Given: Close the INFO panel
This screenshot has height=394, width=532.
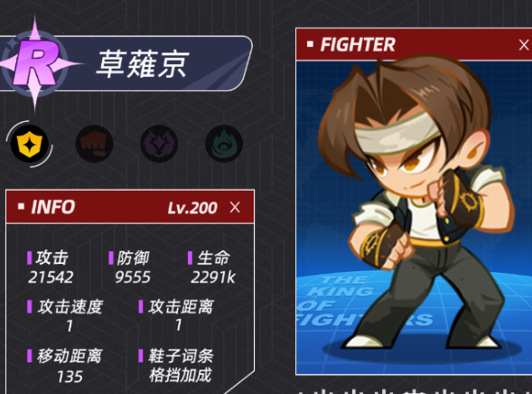Looking at the screenshot, I should click(x=235, y=207).
